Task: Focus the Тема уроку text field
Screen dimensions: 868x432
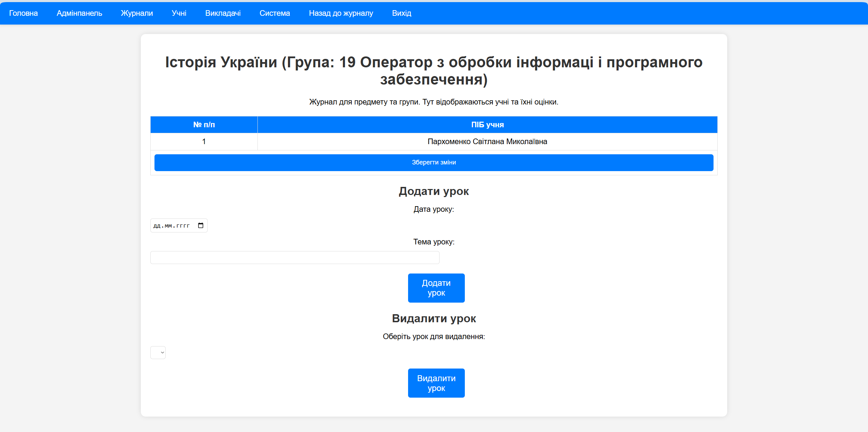Action: point(295,258)
